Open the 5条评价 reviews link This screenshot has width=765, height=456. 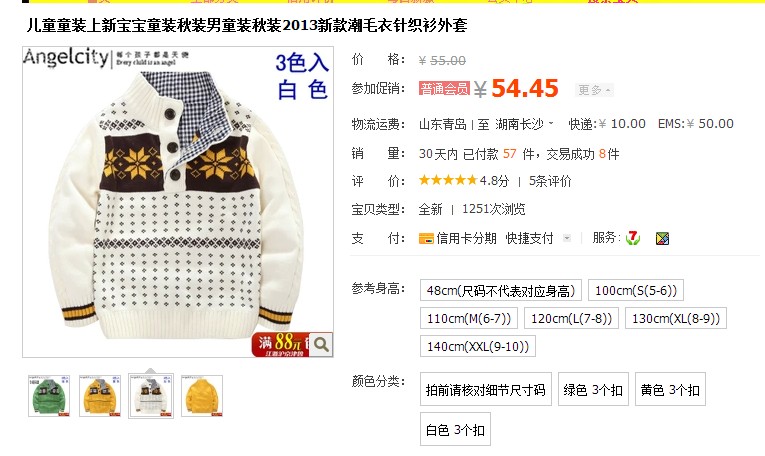click(x=550, y=181)
